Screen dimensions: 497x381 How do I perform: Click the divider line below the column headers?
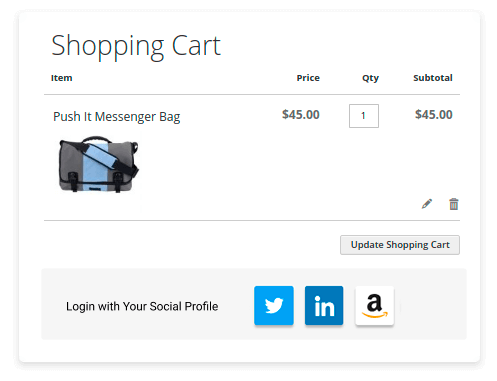coord(252,94)
